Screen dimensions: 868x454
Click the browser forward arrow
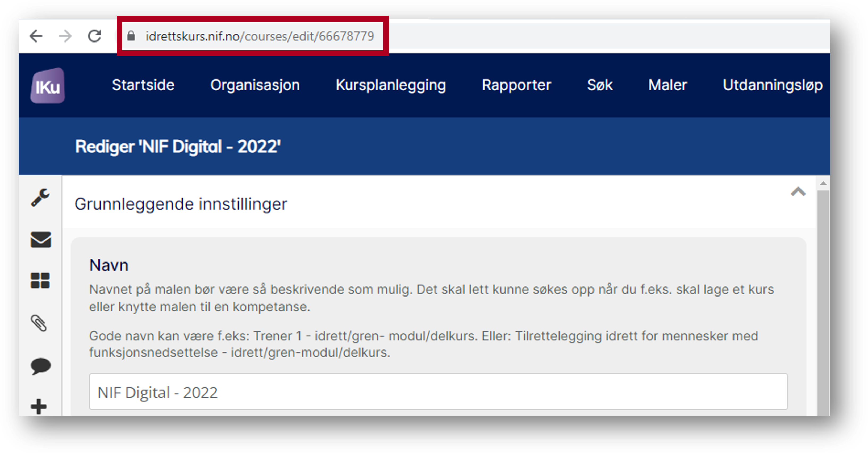(65, 36)
